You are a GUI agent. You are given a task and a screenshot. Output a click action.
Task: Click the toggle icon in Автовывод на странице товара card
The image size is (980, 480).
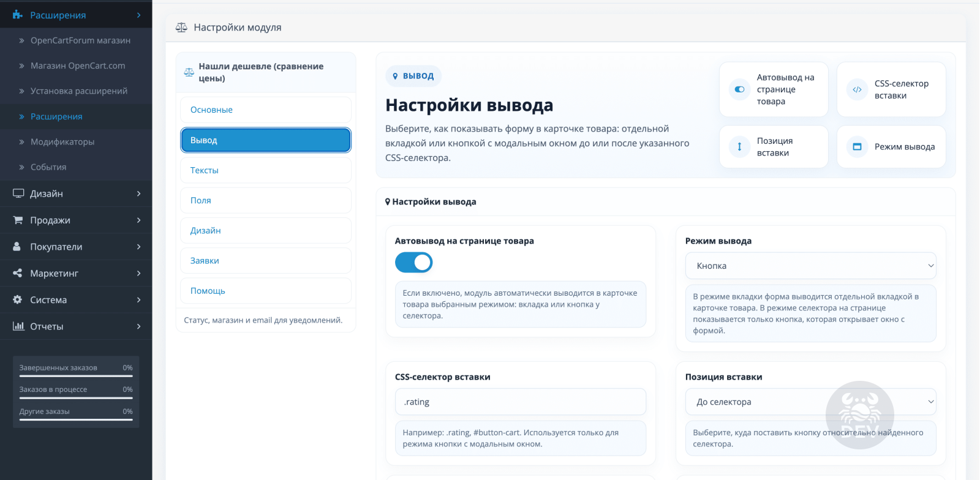point(739,89)
